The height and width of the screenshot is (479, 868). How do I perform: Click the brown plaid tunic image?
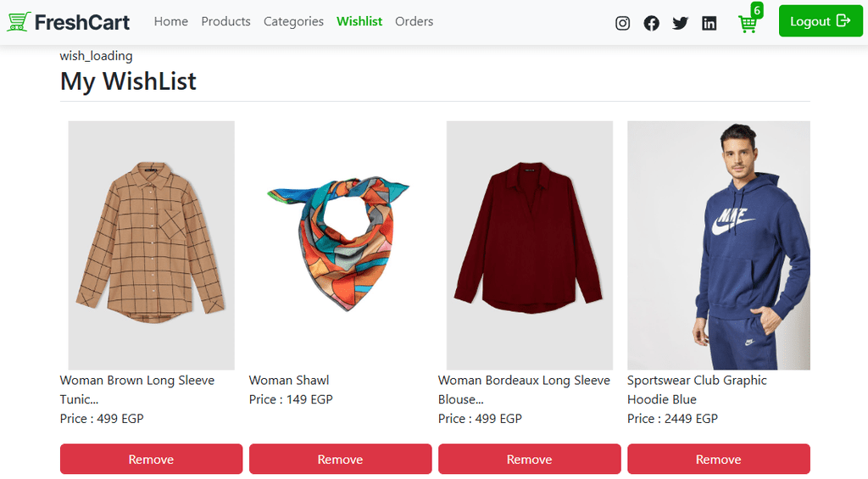(x=151, y=245)
